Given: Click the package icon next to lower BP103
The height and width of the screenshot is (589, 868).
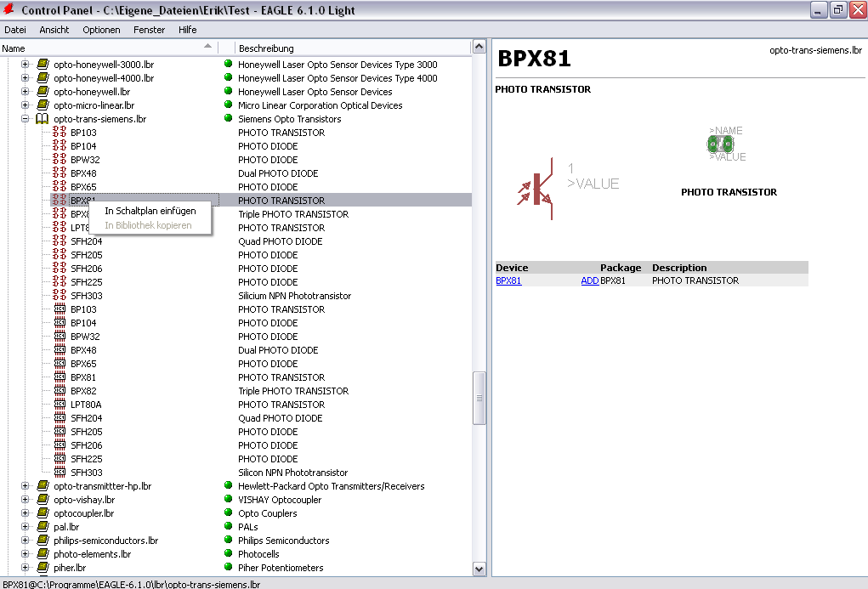Looking at the screenshot, I should pyautogui.click(x=60, y=309).
